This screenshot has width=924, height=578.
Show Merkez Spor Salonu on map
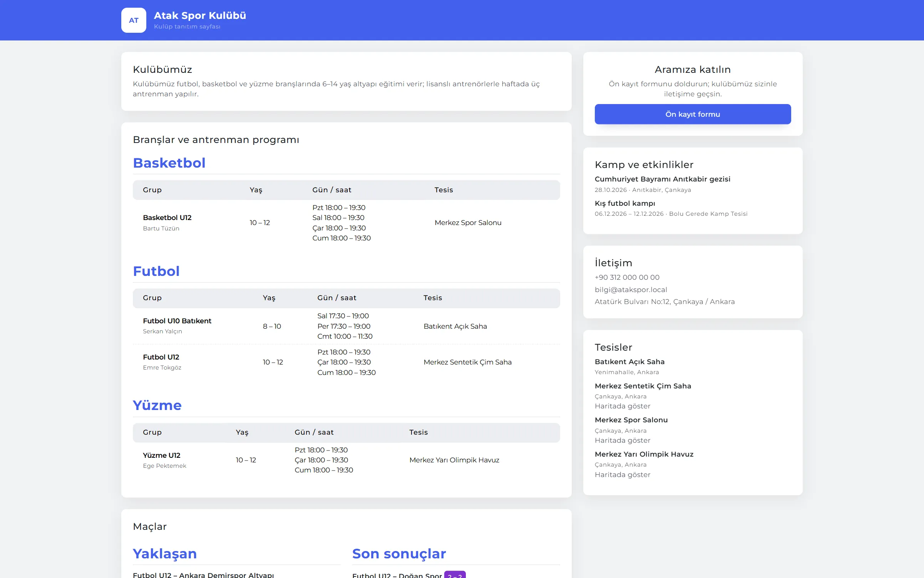(x=623, y=440)
